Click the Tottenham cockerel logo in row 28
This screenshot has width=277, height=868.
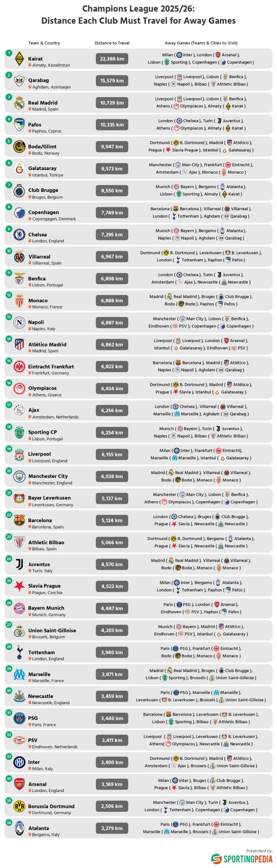[19, 652]
